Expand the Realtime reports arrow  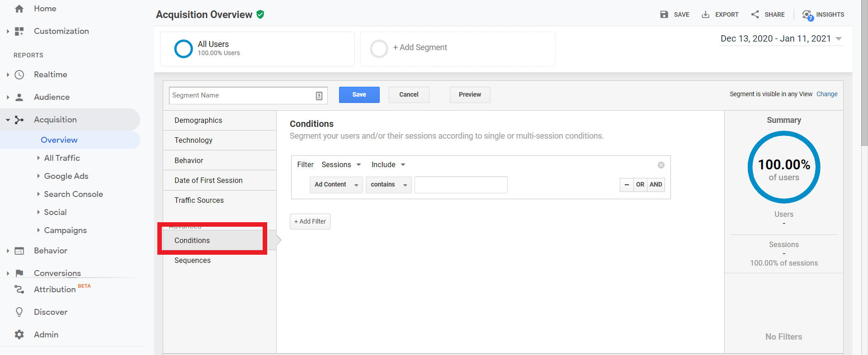[8, 75]
